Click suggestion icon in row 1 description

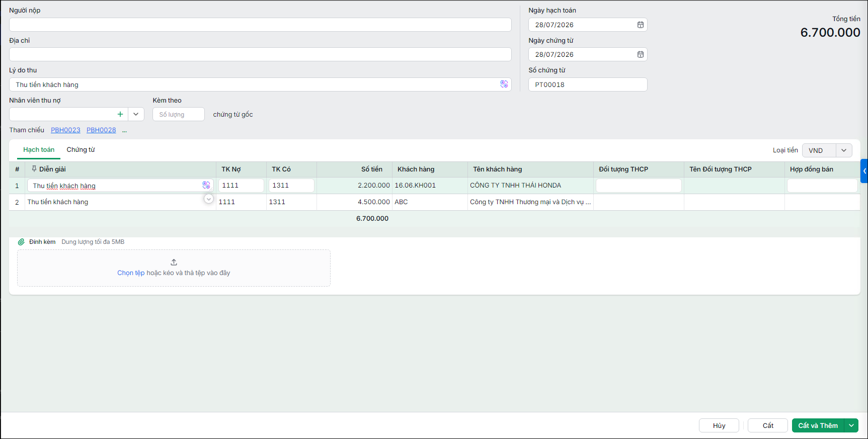[206, 185]
